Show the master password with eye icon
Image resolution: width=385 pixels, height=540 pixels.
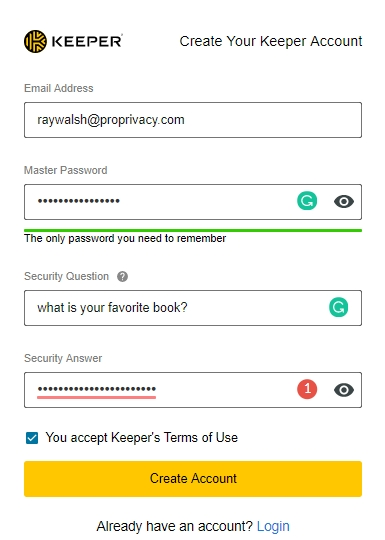coord(344,201)
